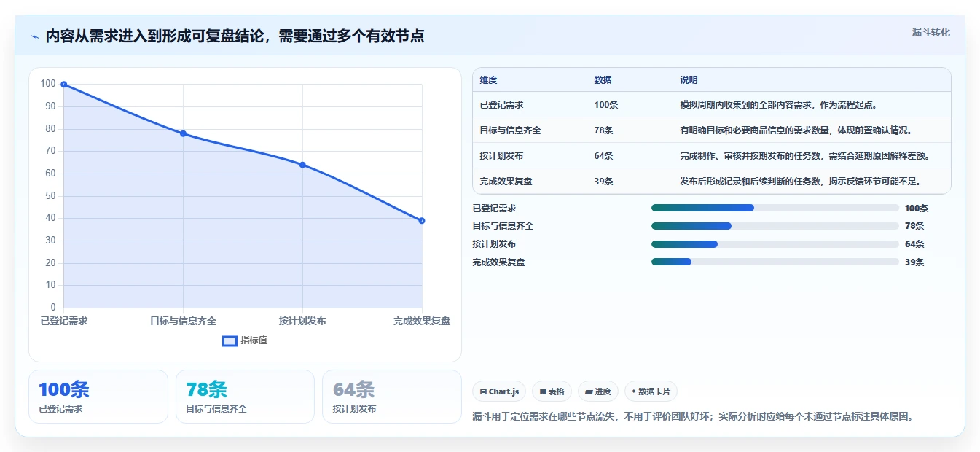This screenshot has height=452, width=980.
Task: Click the 已登记需求 progress bar
Action: pos(775,208)
